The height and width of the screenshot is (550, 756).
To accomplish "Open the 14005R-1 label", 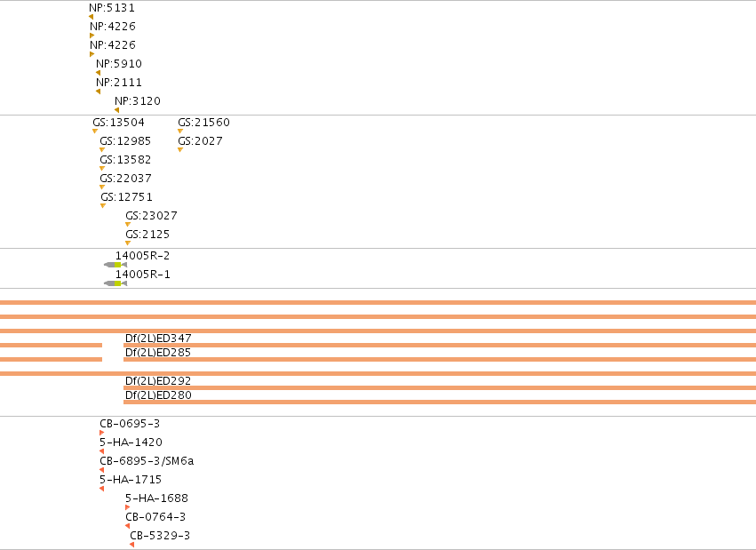I will 143,275.
